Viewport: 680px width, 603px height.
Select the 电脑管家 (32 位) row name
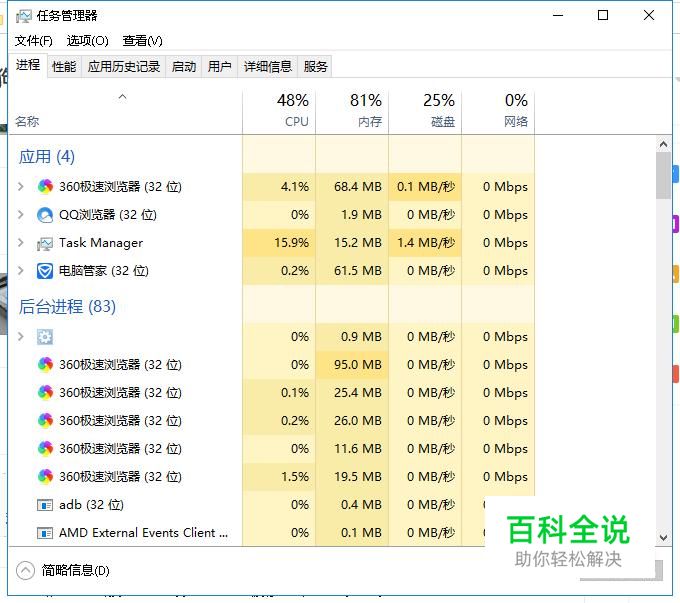coord(104,271)
